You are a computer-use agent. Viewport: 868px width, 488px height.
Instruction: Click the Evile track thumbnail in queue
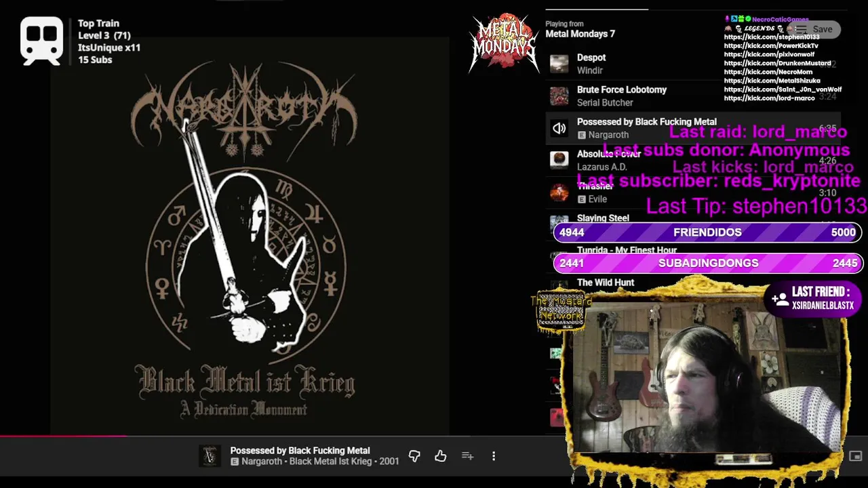[x=559, y=192]
